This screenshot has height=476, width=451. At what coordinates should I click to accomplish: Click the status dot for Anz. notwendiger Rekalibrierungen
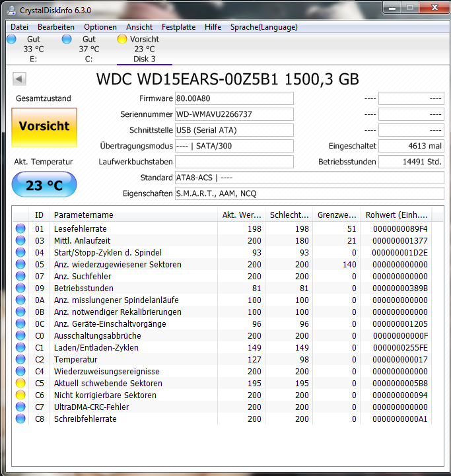(20, 312)
